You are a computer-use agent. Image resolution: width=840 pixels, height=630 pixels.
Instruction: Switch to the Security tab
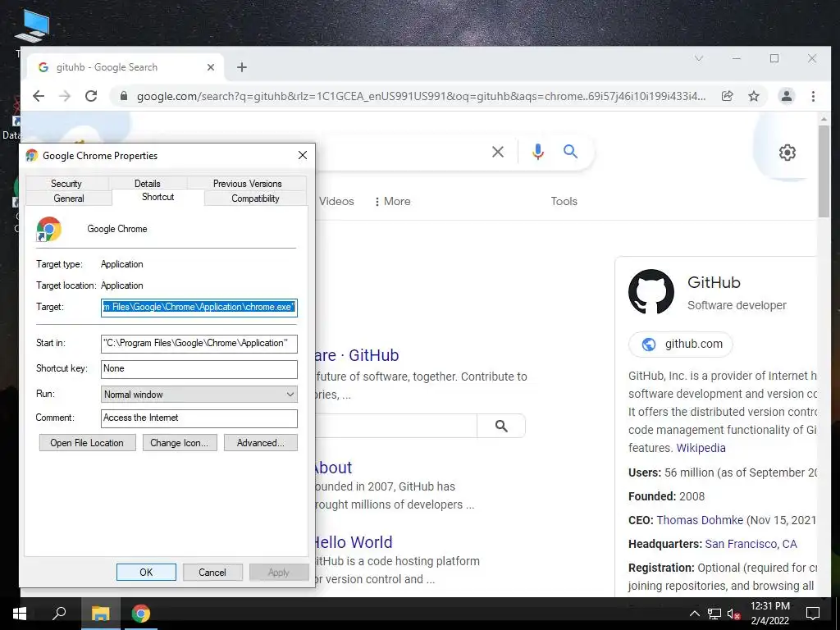66,183
